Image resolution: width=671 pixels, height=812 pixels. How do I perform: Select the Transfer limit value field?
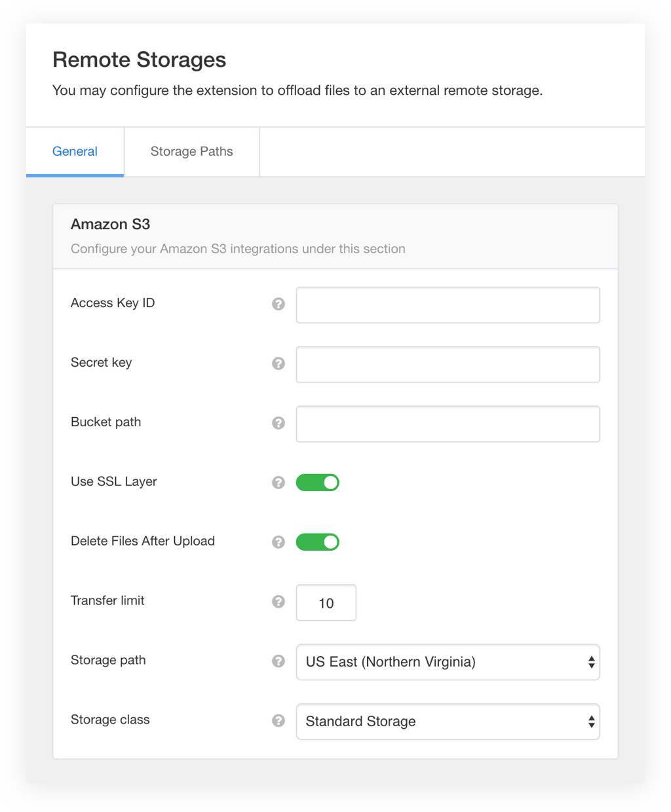(326, 602)
